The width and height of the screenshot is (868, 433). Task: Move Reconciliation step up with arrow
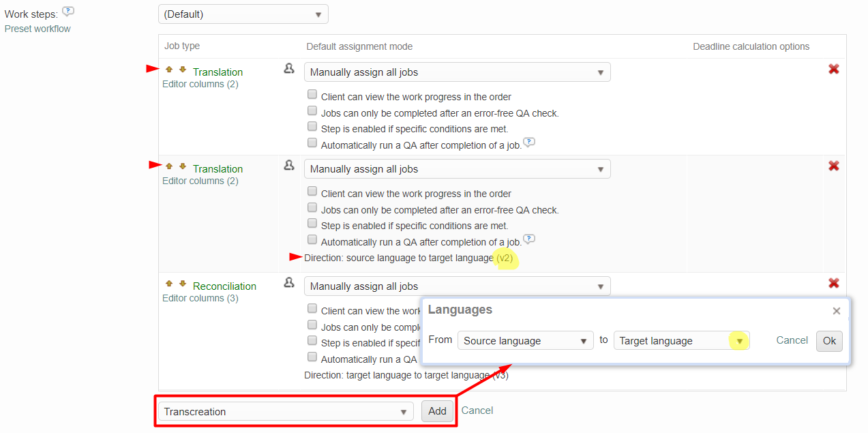[x=169, y=284]
